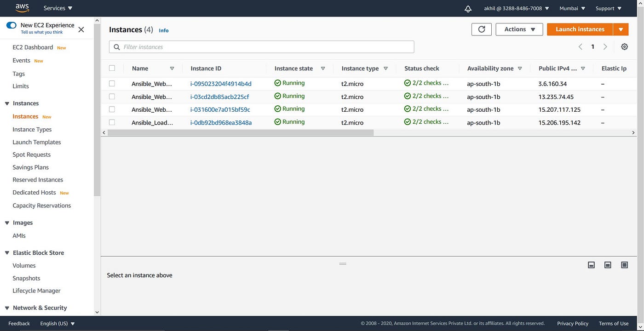644x331 pixels.
Task: Open Spot Requests in sidebar
Action: [32, 154]
